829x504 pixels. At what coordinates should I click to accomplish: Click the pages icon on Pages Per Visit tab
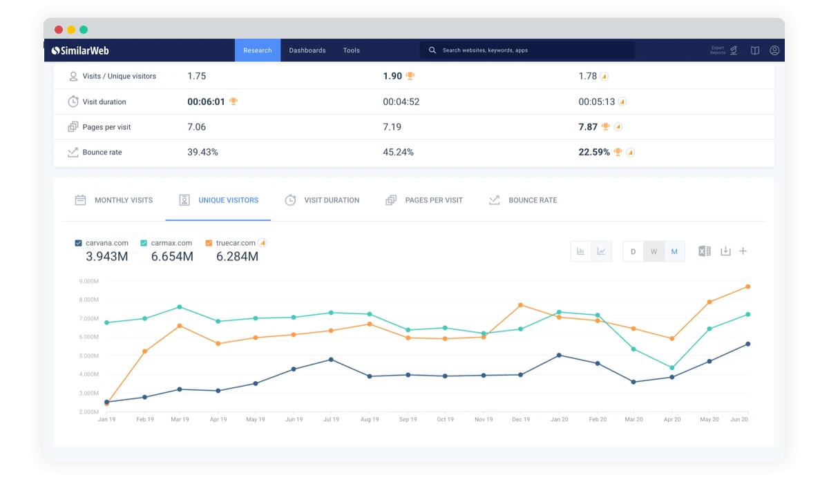(x=391, y=200)
